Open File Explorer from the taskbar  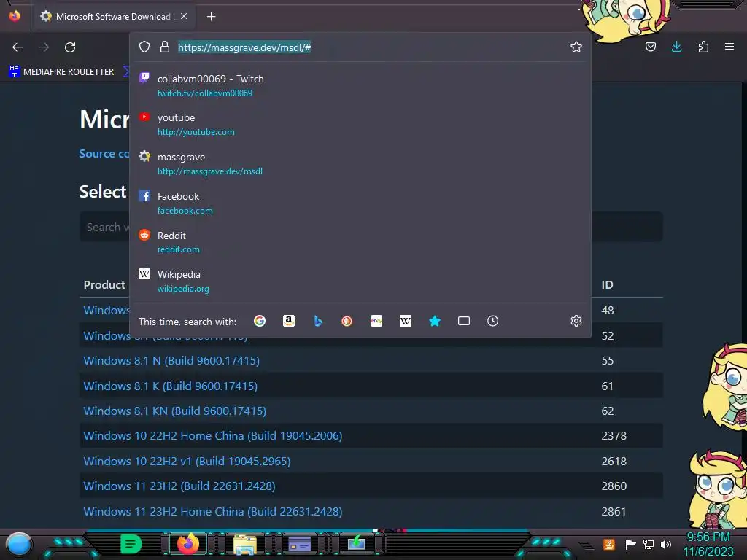(245, 544)
